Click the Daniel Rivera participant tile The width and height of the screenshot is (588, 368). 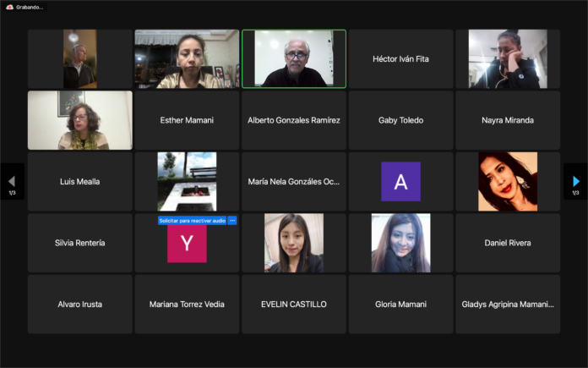pyautogui.click(x=508, y=243)
